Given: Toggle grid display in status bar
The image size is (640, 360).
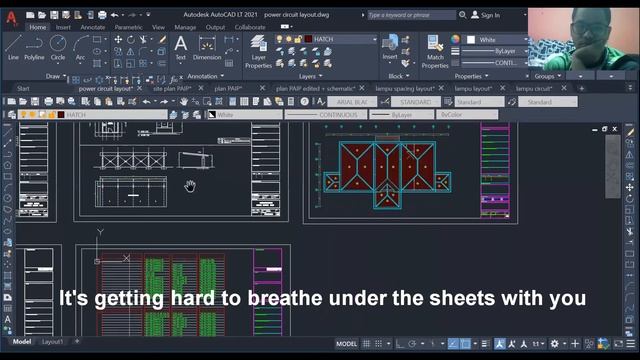Looking at the screenshot, I should (x=366, y=344).
